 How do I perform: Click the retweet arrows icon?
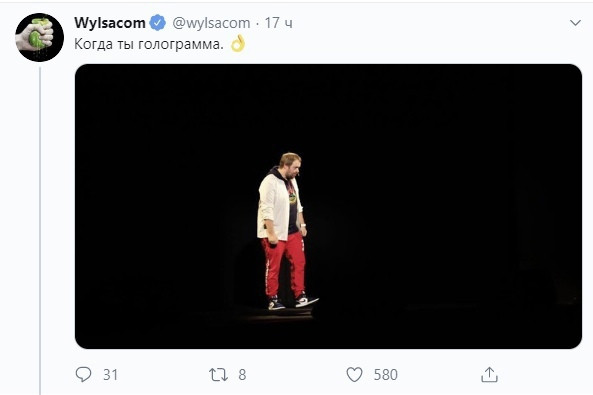point(218,375)
